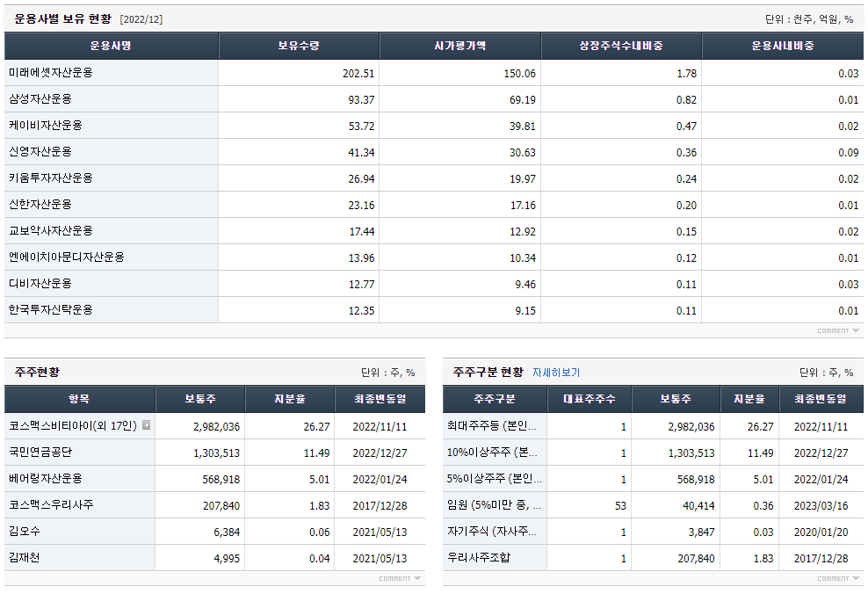
Task: Click the 2020/01/20 last change date
Action: (821, 532)
